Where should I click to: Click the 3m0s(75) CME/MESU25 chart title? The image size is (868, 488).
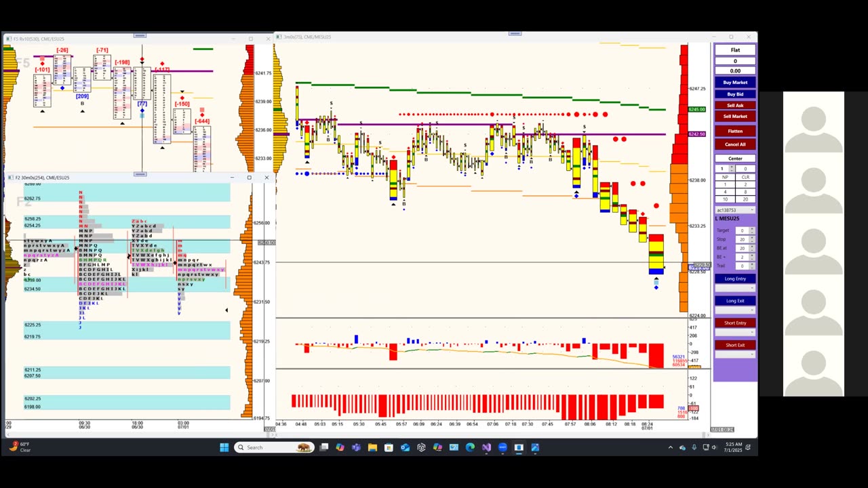[x=307, y=37]
